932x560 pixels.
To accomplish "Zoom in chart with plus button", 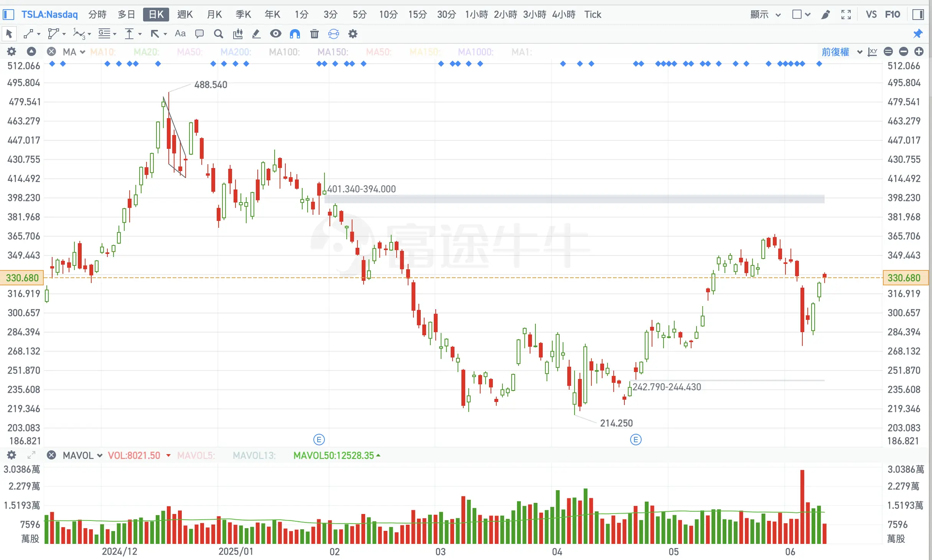I will click(x=919, y=52).
